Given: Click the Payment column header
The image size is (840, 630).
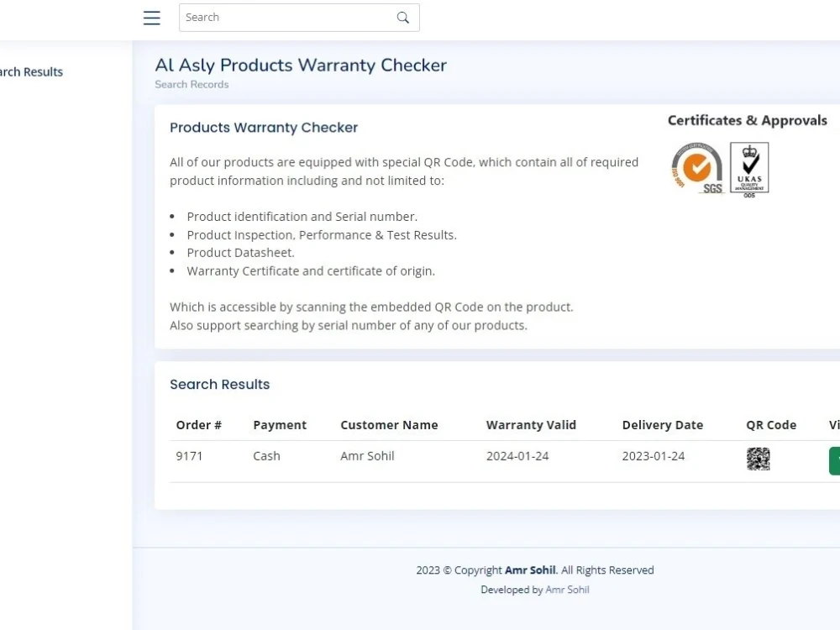Looking at the screenshot, I should point(280,424).
